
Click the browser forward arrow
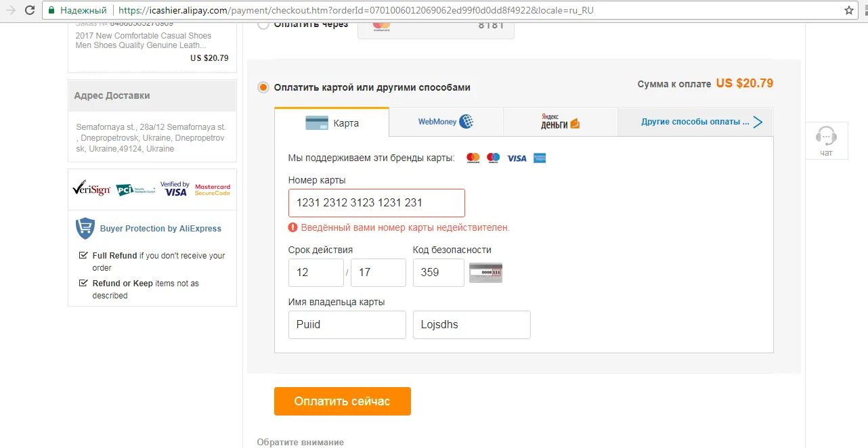(x=9, y=10)
